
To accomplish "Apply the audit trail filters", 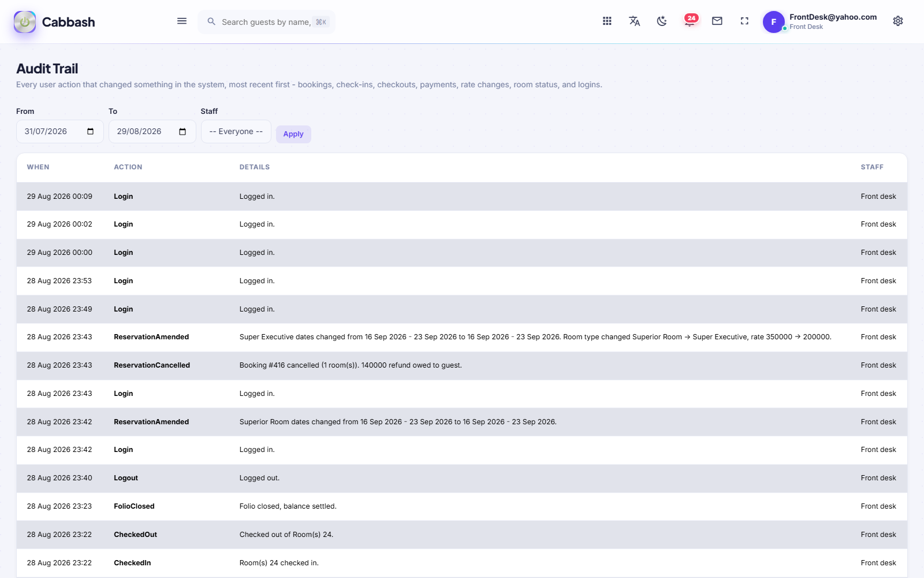I will coord(293,134).
